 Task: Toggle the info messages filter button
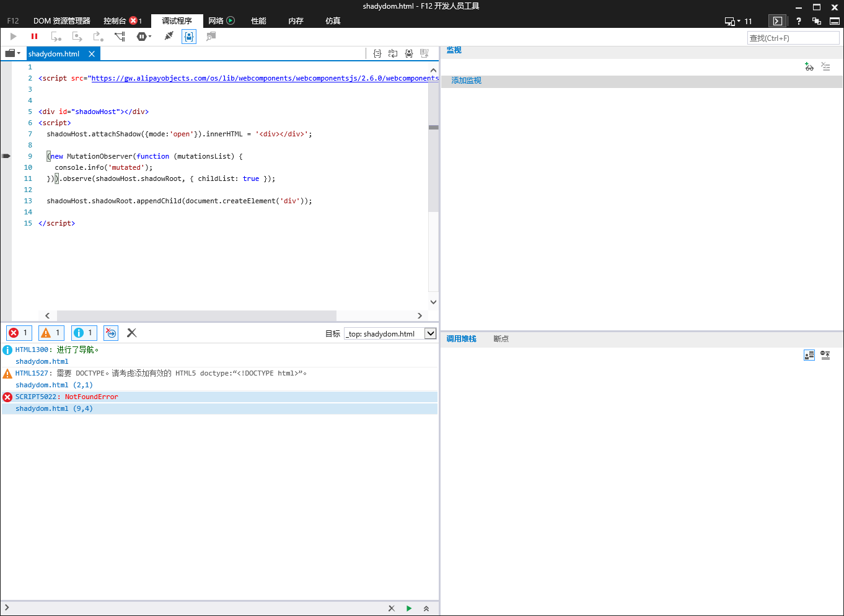84,333
